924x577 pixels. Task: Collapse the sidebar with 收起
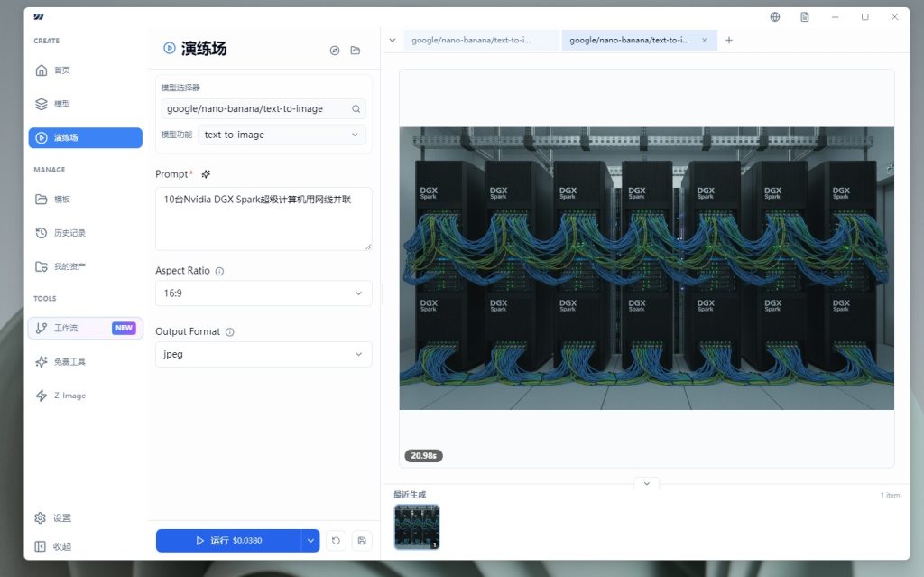tap(53, 546)
